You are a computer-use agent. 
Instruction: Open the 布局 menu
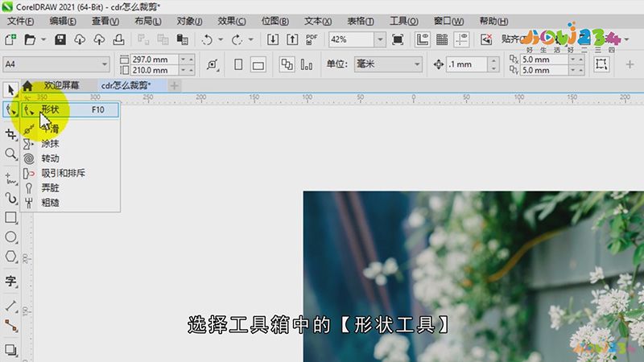click(x=148, y=21)
